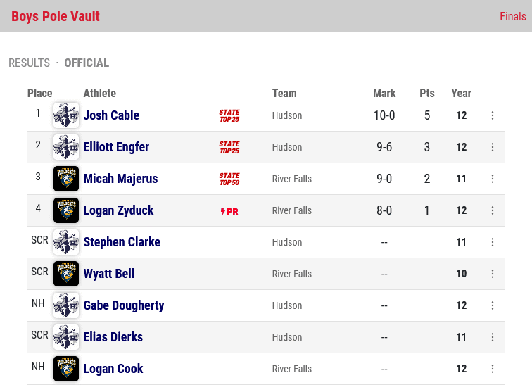Open more options menu for Stephen Clarke
This screenshot has width=532, height=392.
pyautogui.click(x=493, y=242)
